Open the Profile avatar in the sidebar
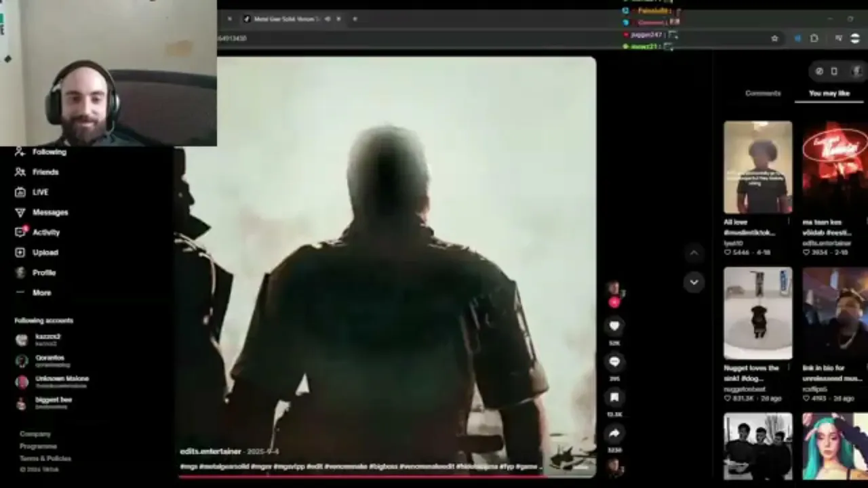The image size is (868, 488). tap(20, 272)
